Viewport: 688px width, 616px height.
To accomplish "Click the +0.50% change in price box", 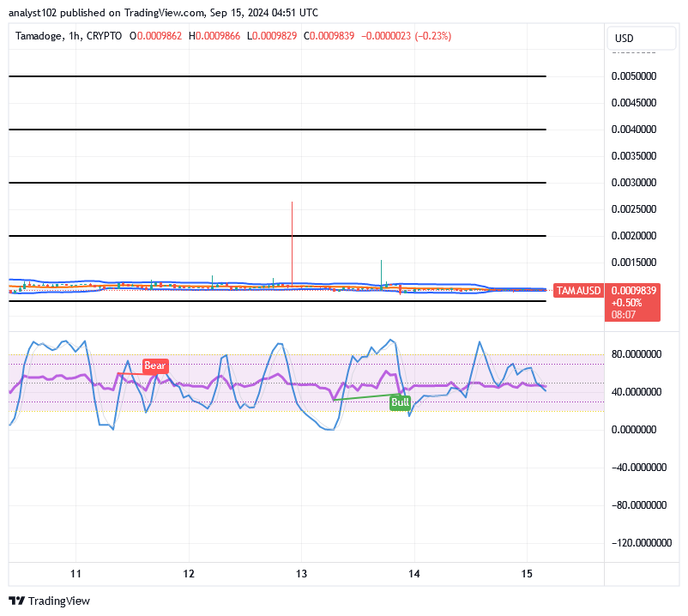I will pyautogui.click(x=626, y=303).
